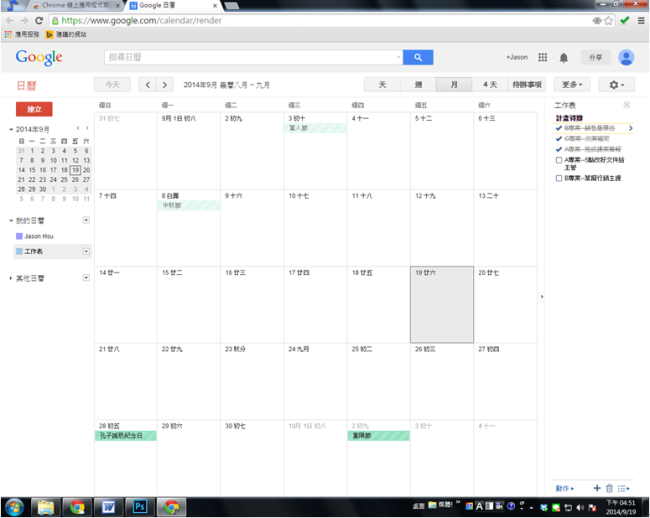Mini calendar next month arrow
Viewport: 650px width, 518px height.
[87, 128]
